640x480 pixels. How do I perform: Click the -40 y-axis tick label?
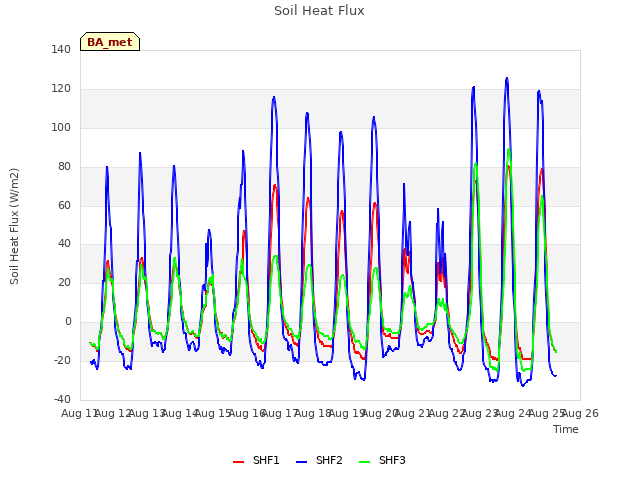pyautogui.click(x=62, y=399)
